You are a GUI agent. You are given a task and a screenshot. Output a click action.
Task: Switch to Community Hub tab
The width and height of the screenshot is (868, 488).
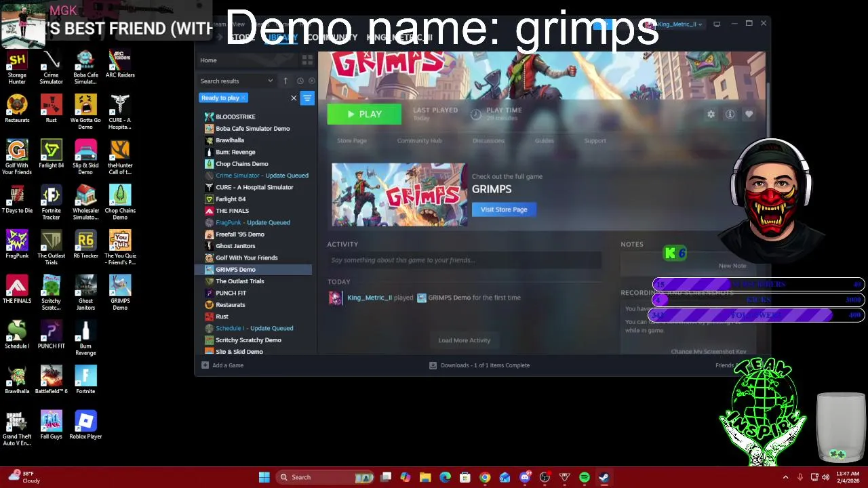pyautogui.click(x=419, y=141)
